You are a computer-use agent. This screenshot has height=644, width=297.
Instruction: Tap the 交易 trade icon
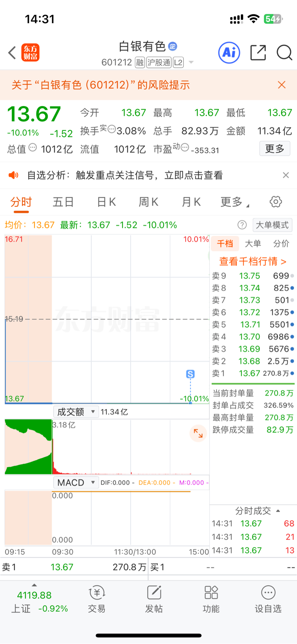pos(97,599)
